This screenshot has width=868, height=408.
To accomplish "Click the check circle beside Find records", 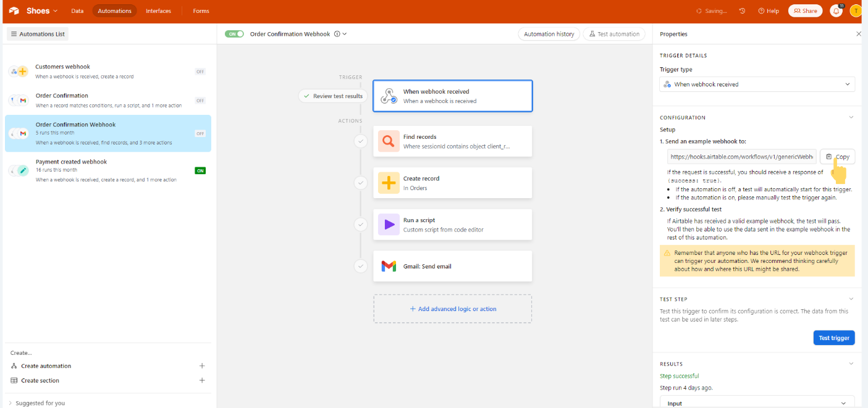I will point(361,141).
